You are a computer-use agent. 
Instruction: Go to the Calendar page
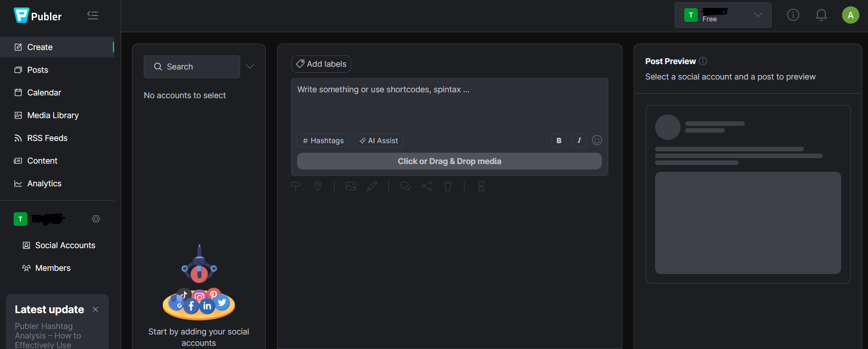point(44,93)
